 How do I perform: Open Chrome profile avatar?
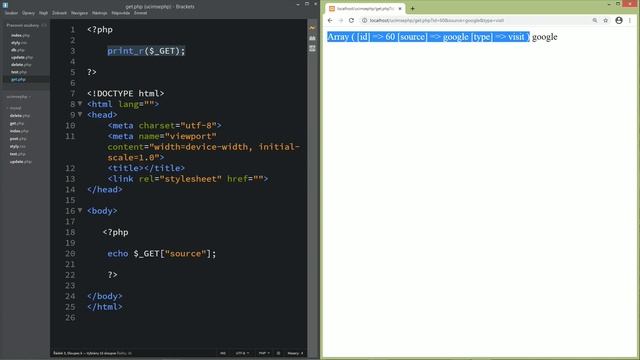[619, 20]
